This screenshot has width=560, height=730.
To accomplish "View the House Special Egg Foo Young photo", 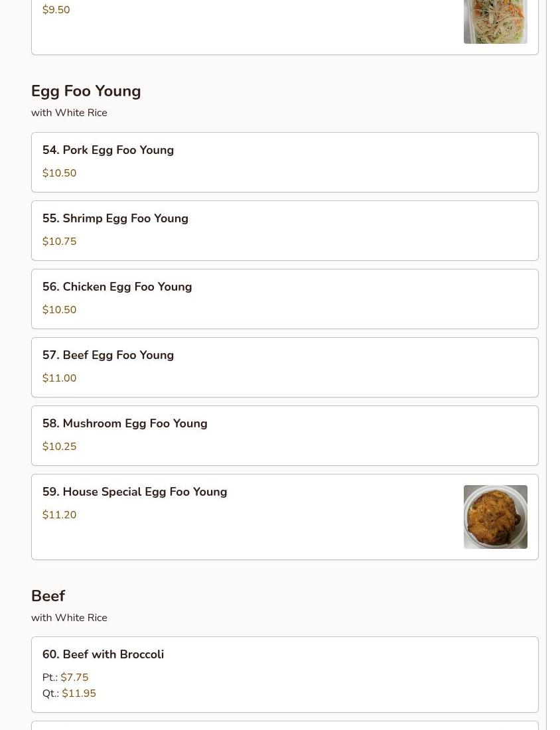I will click(x=495, y=517).
